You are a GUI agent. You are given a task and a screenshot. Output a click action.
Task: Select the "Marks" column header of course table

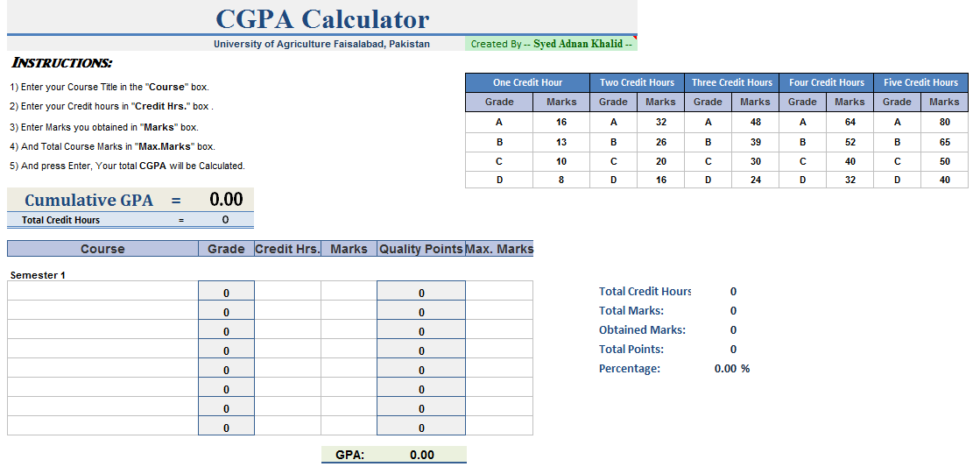tap(349, 249)
